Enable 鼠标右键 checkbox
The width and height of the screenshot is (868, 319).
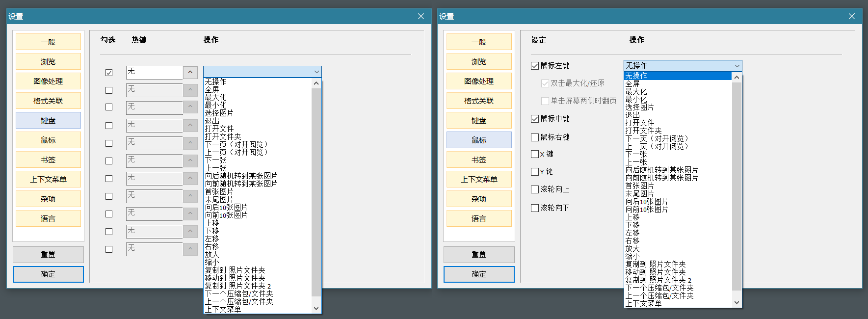click(x=535, y=137)
